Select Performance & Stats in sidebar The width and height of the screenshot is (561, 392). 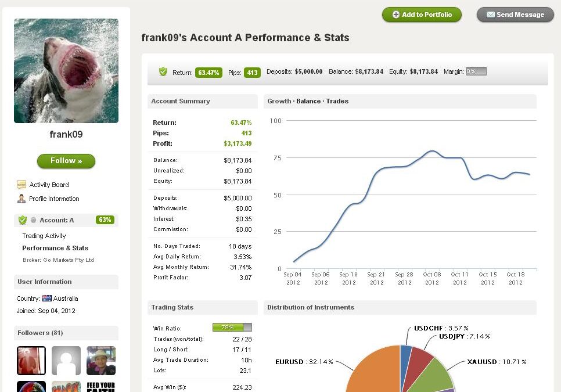point(55,248)
